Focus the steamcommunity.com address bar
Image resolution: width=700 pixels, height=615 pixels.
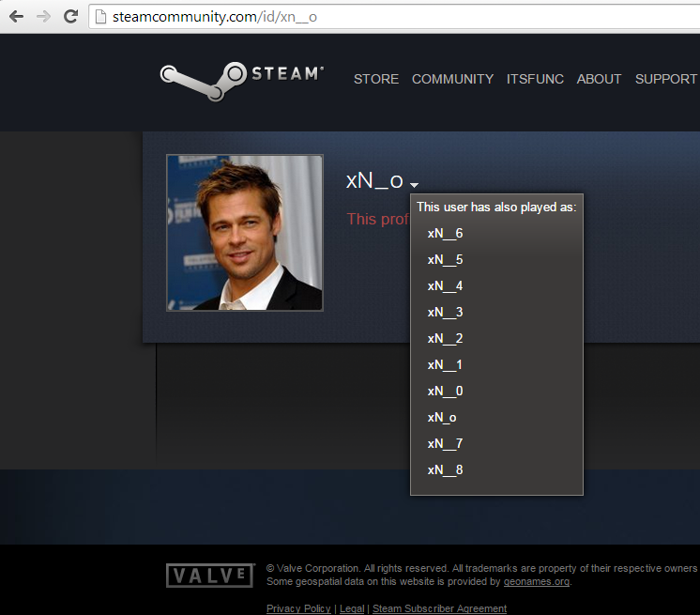(394, 17)
